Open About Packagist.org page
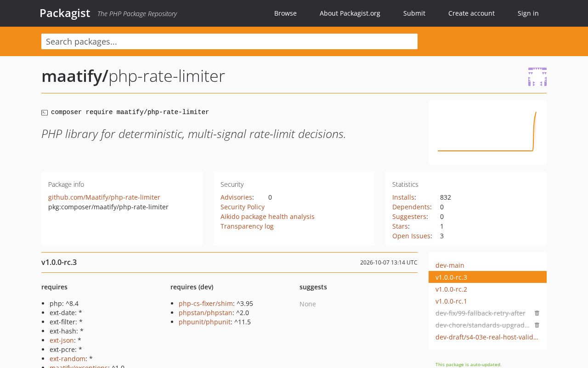 (350, 13)
